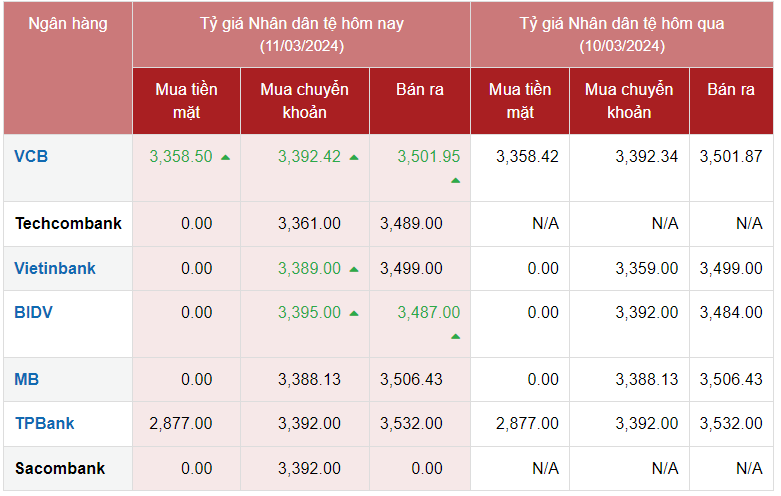Click the MB 3,506.43 sell rate today
Viewport: 781px width, 496px height.
(x=411, y=379)
